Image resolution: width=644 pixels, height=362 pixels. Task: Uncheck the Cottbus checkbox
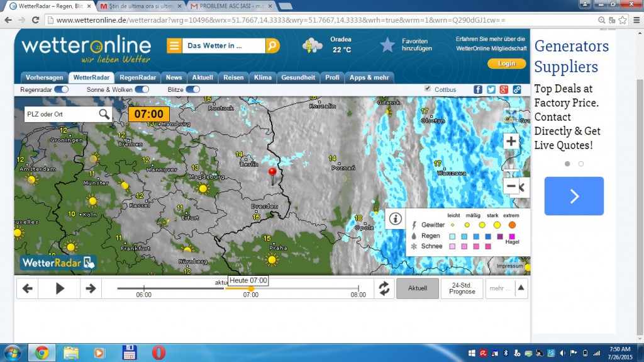428,89
